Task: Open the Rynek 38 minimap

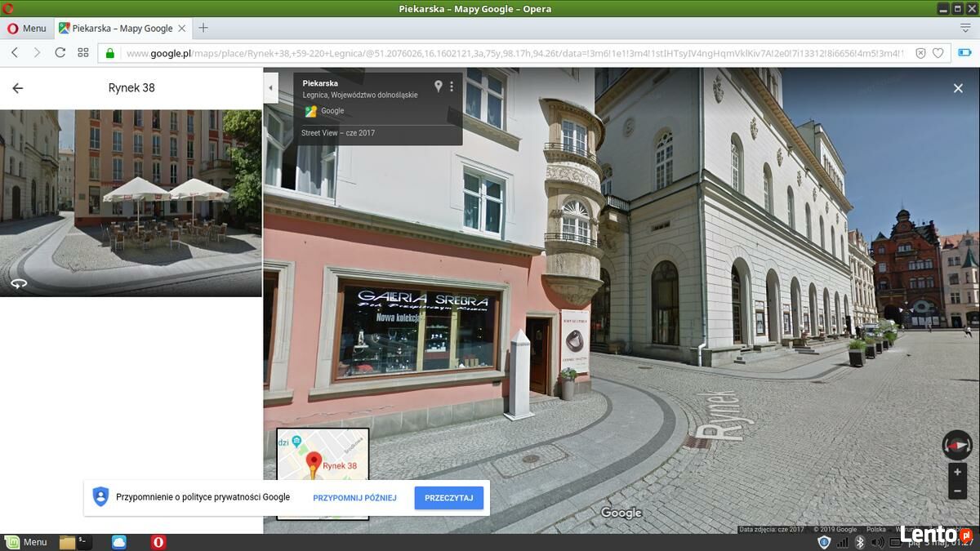Action: point(323,473)
